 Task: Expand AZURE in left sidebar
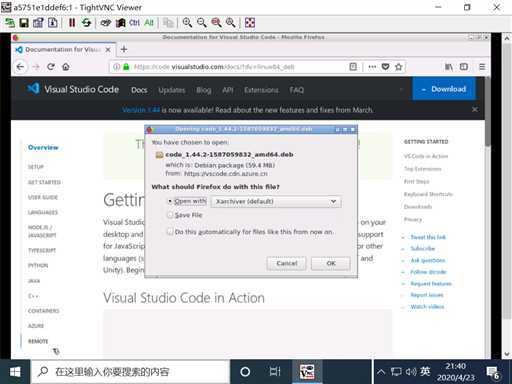tap(36, 326)
